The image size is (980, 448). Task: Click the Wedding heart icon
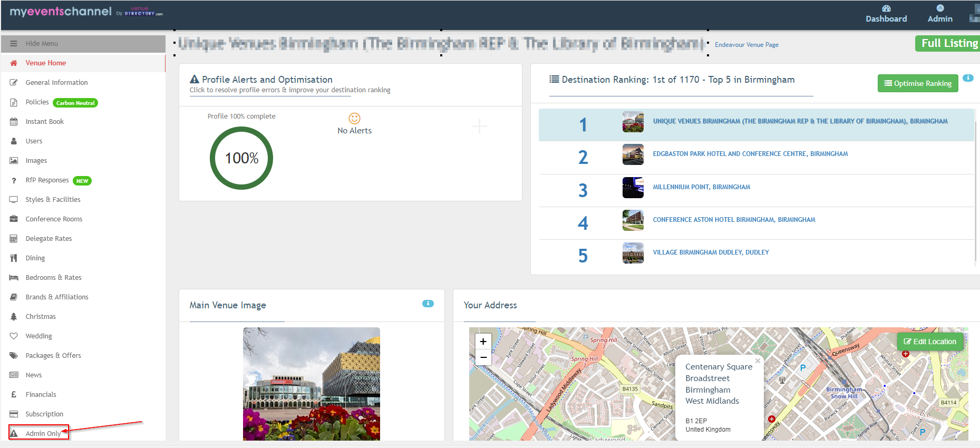(x=14, y=336)
